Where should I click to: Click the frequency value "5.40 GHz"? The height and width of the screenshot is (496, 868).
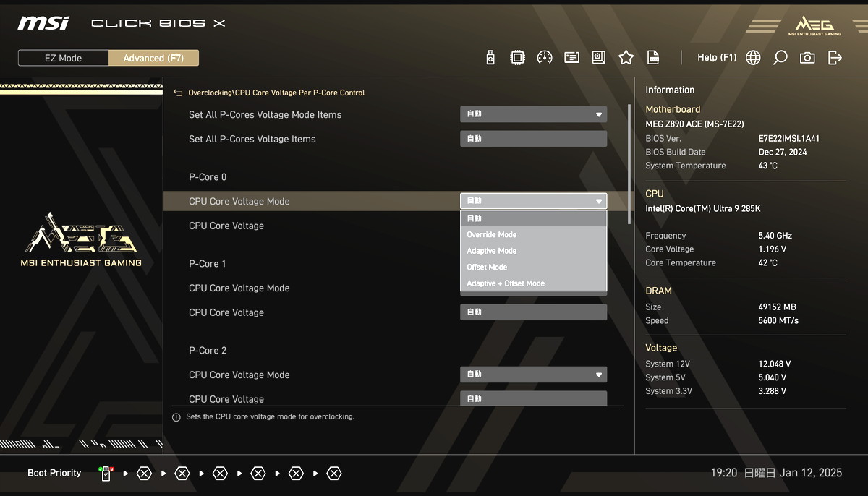click(775, 236)
